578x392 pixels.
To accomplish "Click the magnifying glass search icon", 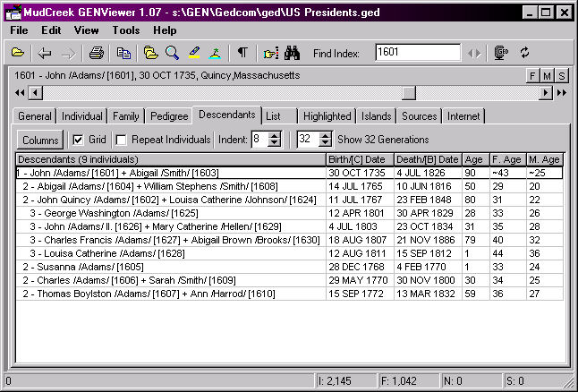I will pos(172,53).
